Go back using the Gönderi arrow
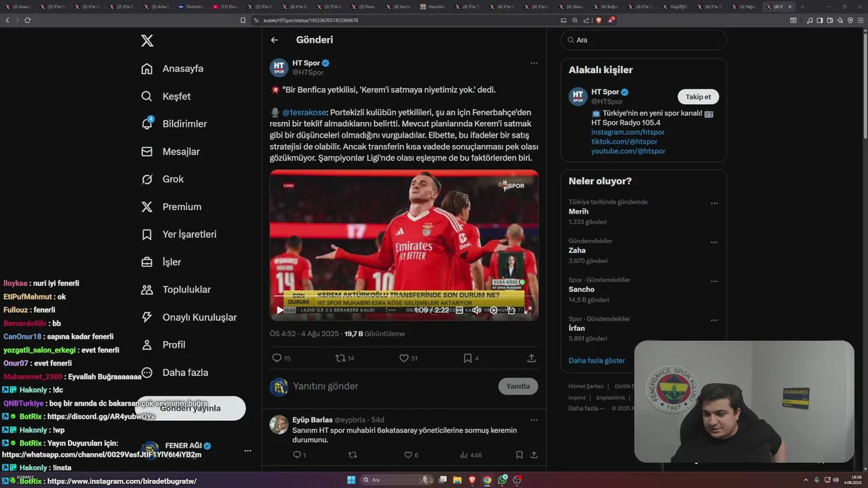The image size is (868, 488). coord(275,40)
